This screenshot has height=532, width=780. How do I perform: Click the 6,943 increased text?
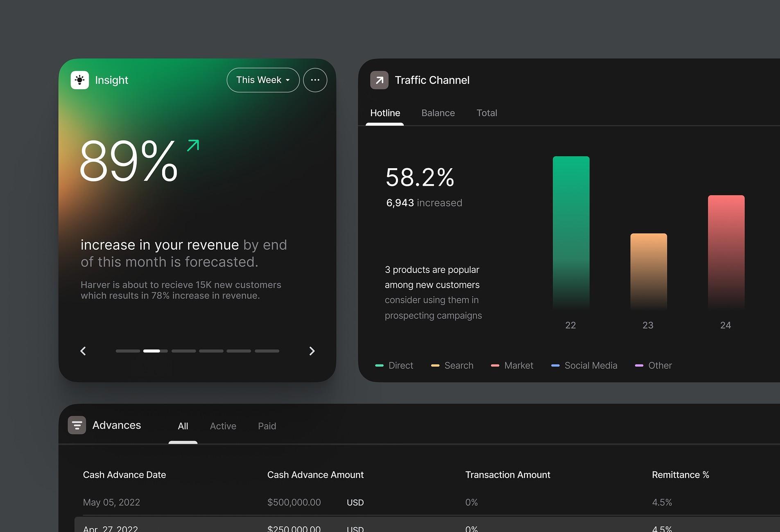[x=424, y=203]
